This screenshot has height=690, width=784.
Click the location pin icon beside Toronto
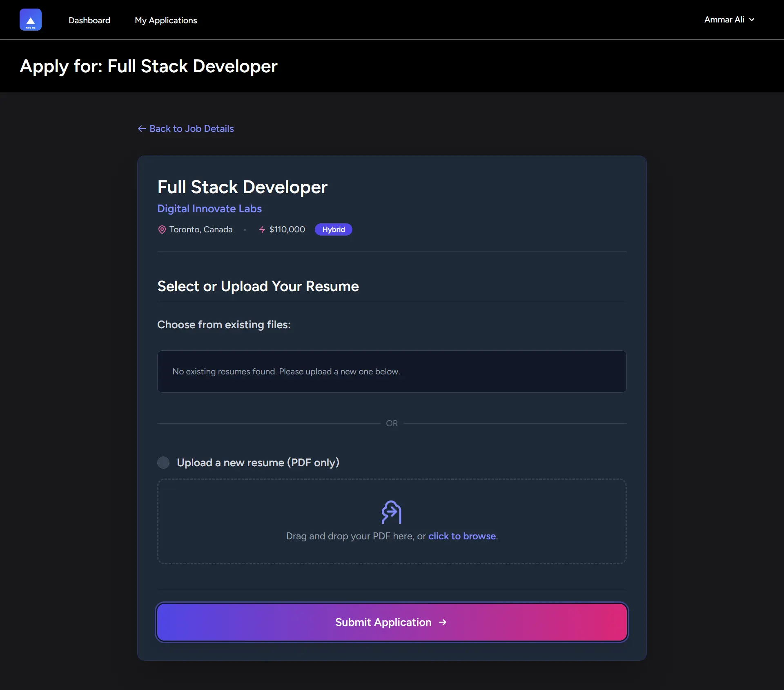[x=162, y=229]
